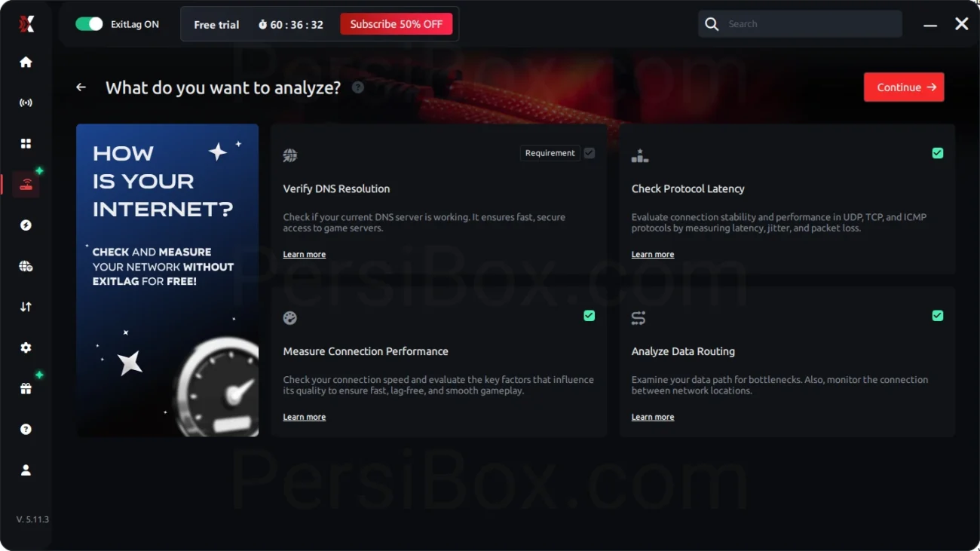This screenshot has height=551, width=980.
Task: Click the Continue button
Action: pos(904,87)
